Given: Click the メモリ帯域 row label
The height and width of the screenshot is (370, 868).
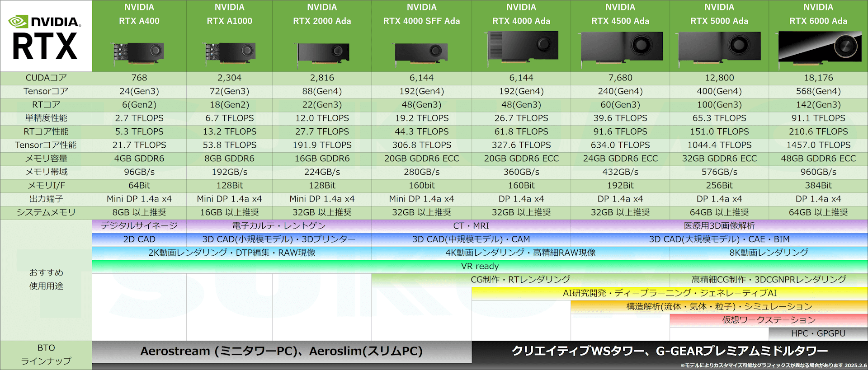Looking at the screenshot, I should coord(46,172).
